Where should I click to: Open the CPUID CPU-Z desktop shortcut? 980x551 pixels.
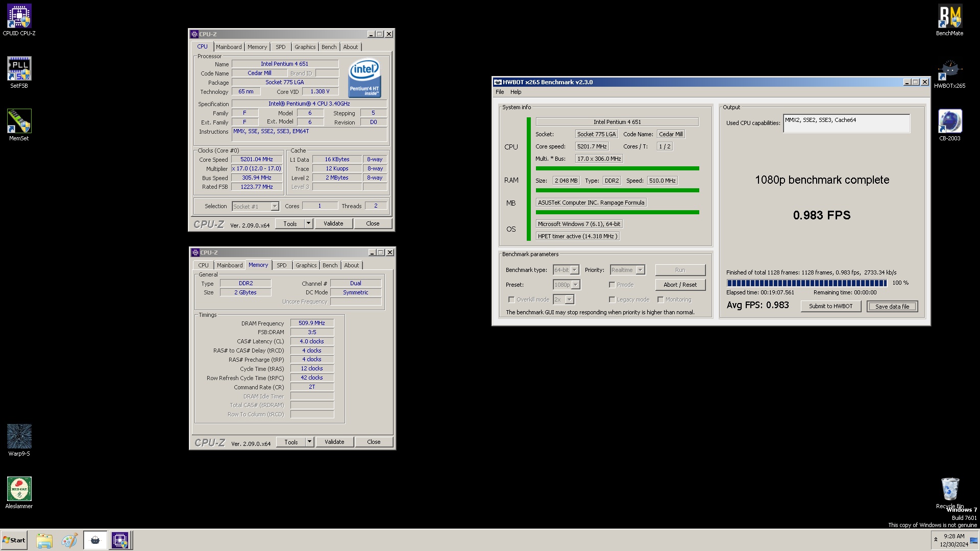pos(19,19)
